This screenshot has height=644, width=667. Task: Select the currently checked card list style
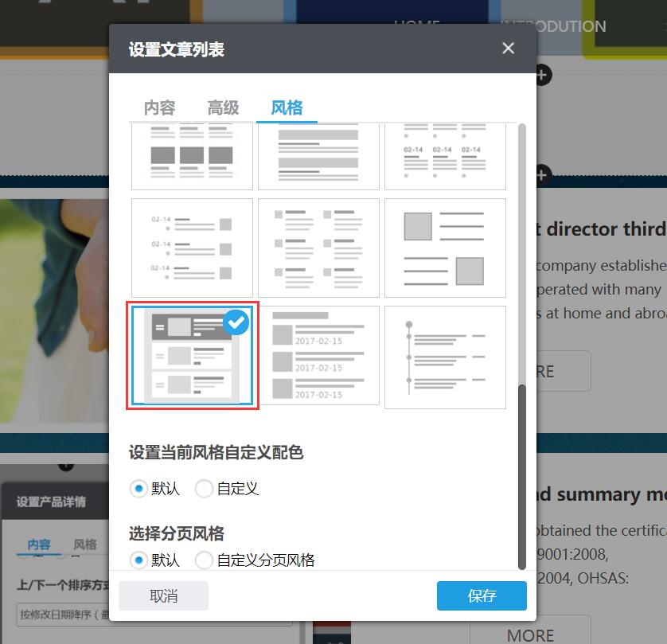(192, 357)
